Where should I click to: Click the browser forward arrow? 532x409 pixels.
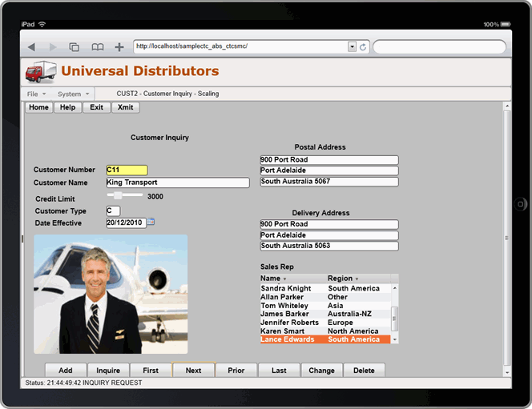tap(53, 46)
